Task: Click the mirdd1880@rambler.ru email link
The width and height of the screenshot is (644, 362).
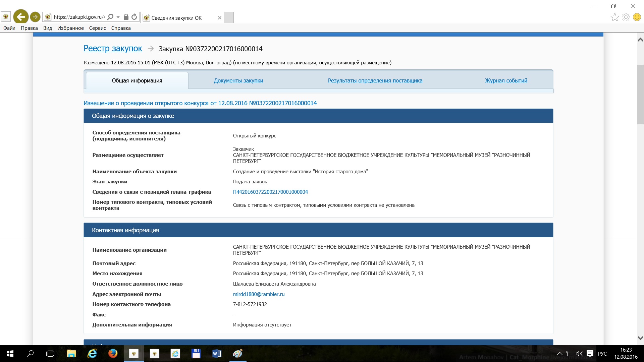Action: tap(259, 294)
